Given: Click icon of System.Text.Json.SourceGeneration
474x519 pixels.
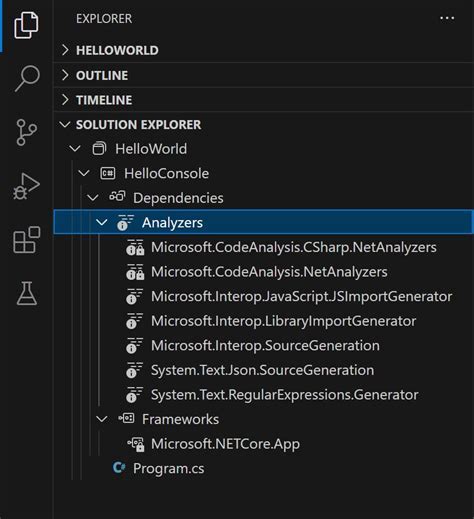Looking at the screenshot, I should [134, 370].
